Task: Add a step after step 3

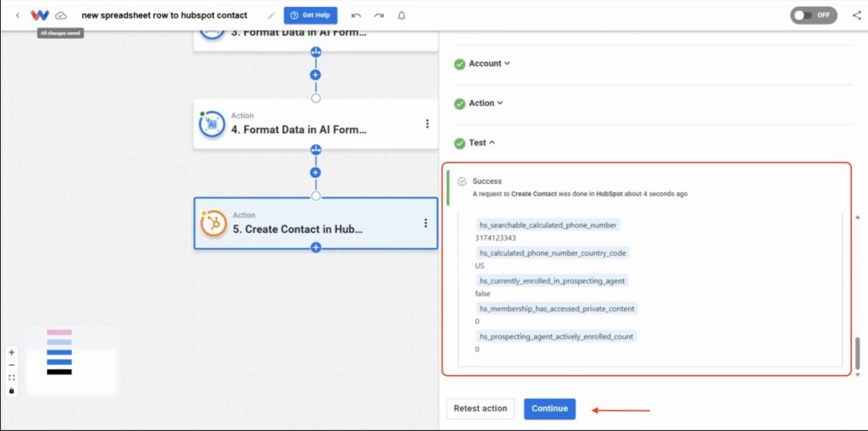Action: pos(315,75)
